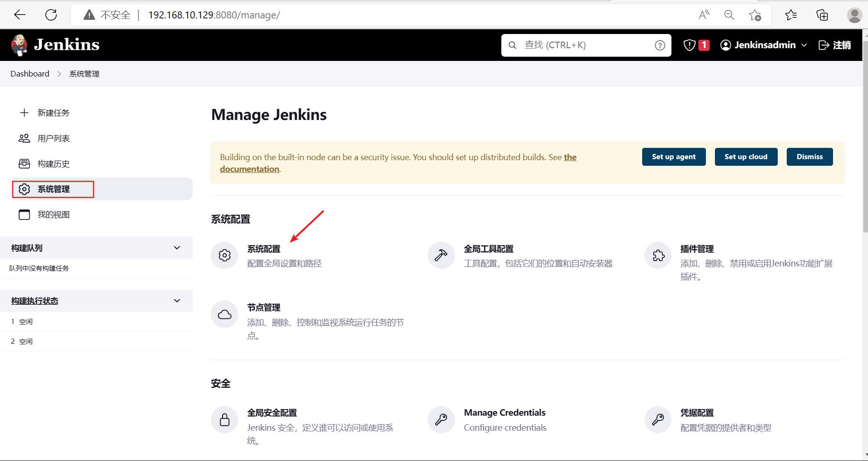Screen dimensions: 868x461
Task: Click the 全局工具配置 hammer icon
Action: 441,256
